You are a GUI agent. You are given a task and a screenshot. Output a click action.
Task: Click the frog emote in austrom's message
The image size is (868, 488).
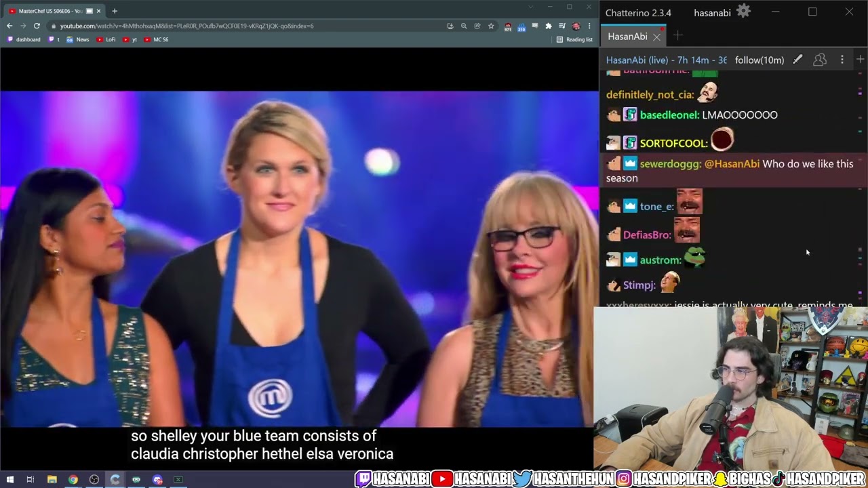[x=695, y=257]
